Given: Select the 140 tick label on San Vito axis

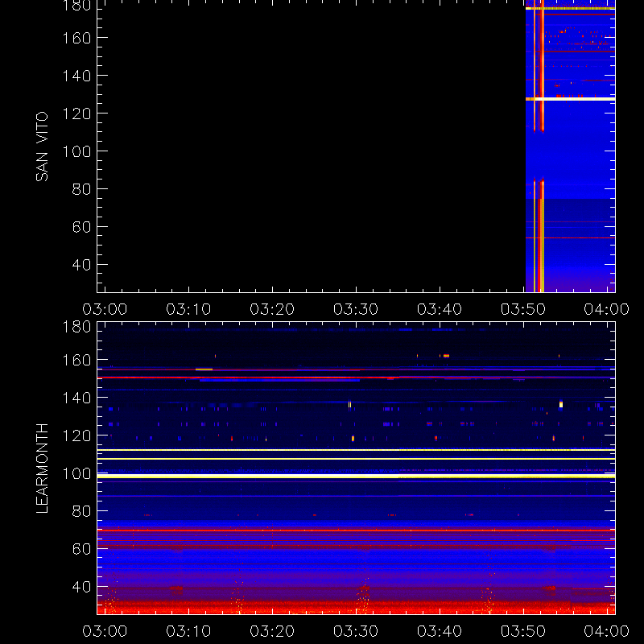Looking at the screenshot, I should 76,76.
